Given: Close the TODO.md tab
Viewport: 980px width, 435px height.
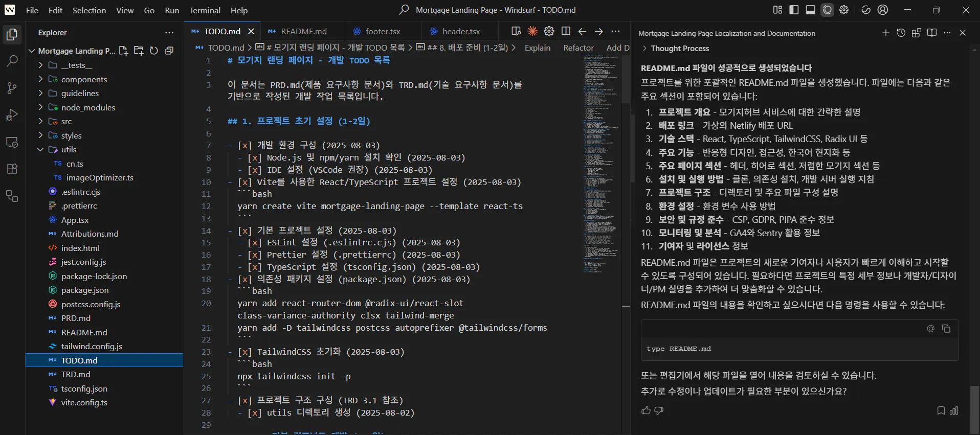Looking at the screenshot, I should 251,31.
